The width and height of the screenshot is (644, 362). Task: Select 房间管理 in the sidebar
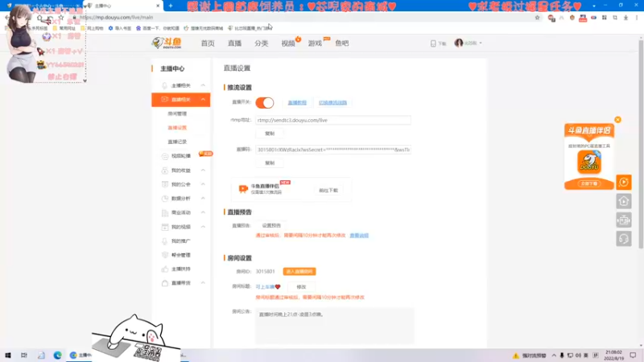pyautogui.click(x=177, y=113)
